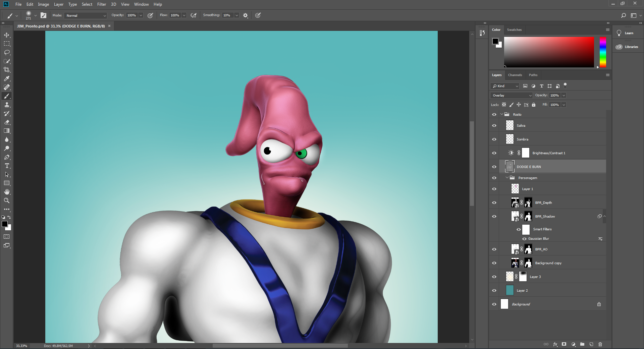
Task: Open the brush Mode Normal dropdown
Action: coord(86,15)
